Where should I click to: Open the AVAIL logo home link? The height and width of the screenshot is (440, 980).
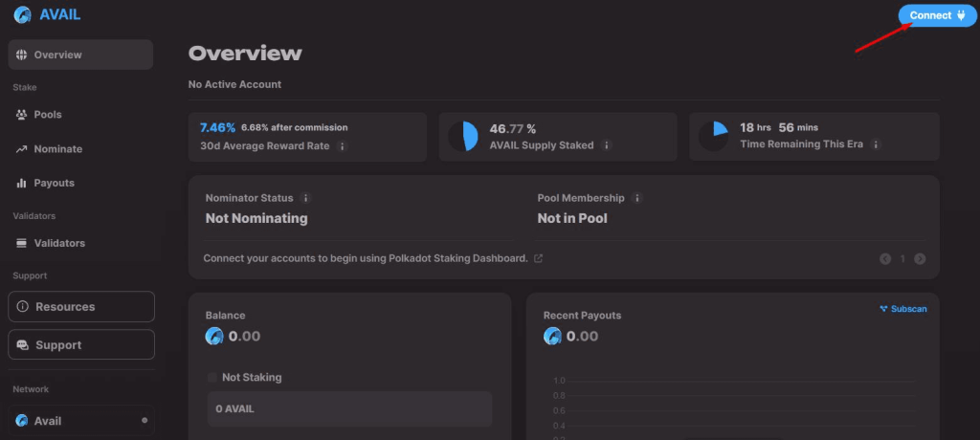(48, 14)
